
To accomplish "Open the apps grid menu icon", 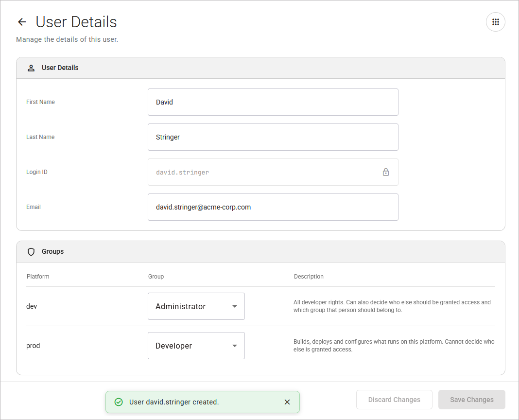I will (x=495, y=22).
